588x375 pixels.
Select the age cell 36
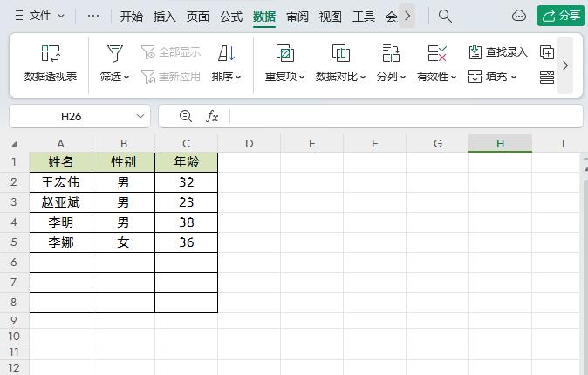(x=187, y=242)
